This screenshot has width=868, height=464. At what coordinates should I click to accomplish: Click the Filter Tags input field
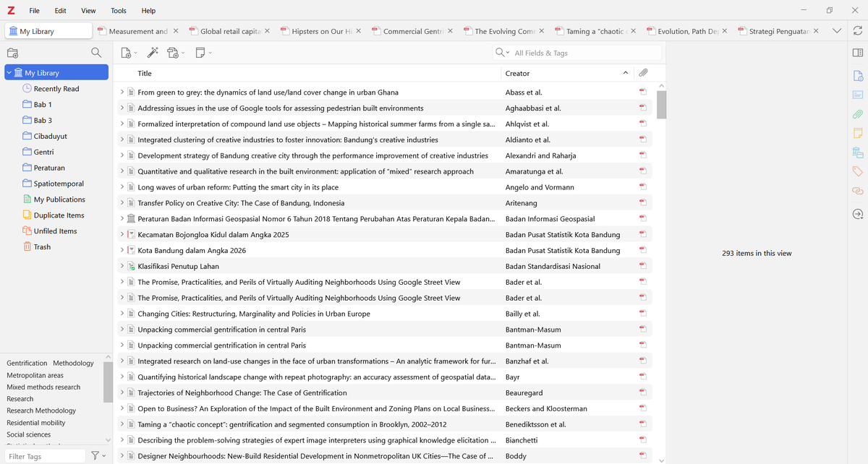[45, 456]
